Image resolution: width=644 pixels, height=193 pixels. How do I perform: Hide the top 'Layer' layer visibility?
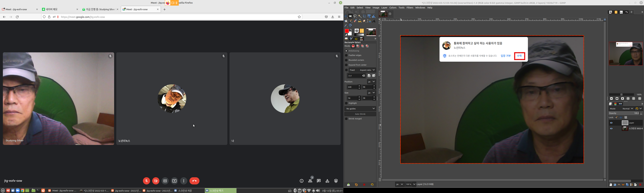(611, 123)
